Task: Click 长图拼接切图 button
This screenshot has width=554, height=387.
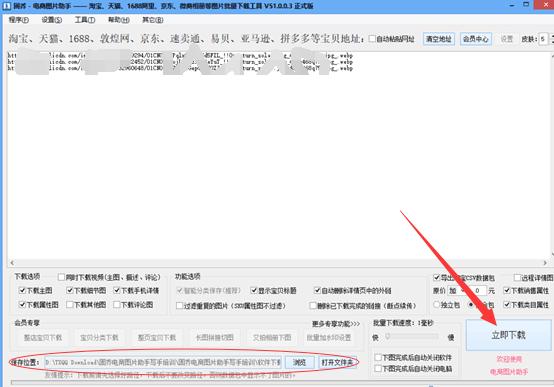Action: point(214,338)
